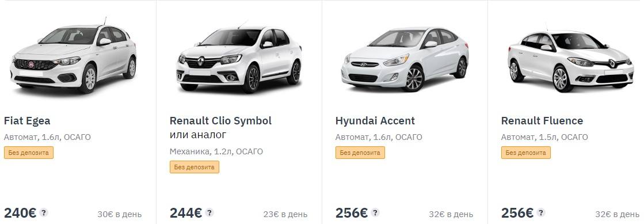Open the Hyundai Accent listing title
The image size is (644, 224).
[x=375, y=121]
